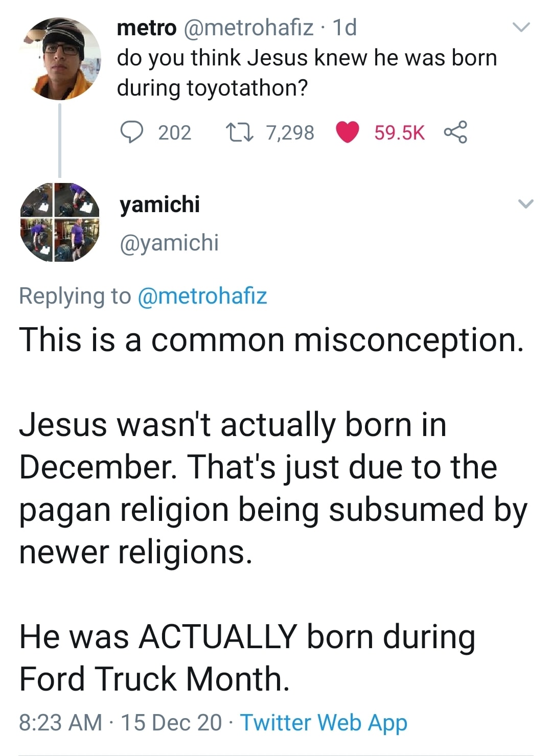Open yamichi's weightlifting profile picture
The height and width of the screenshot is (756, 552).
tap(60, 222)
